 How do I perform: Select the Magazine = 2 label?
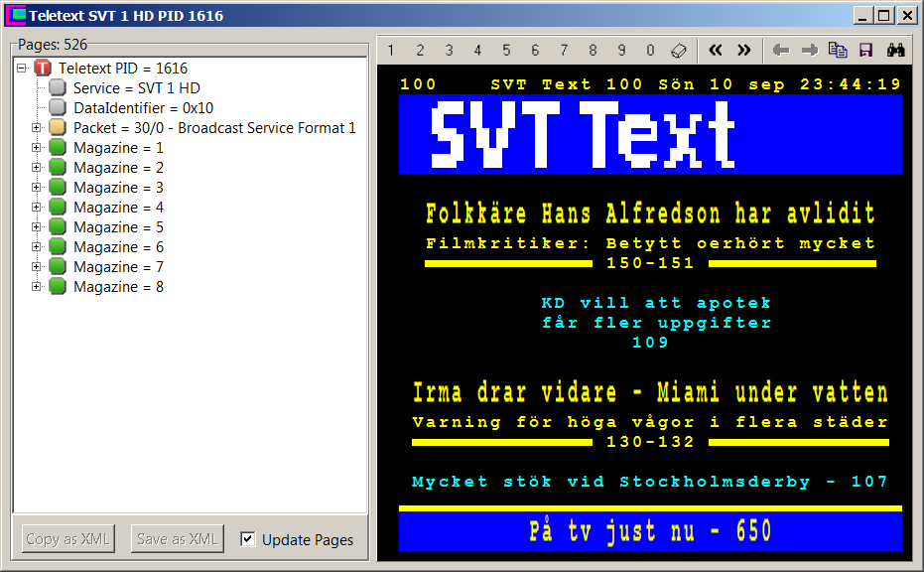[118, 168]
